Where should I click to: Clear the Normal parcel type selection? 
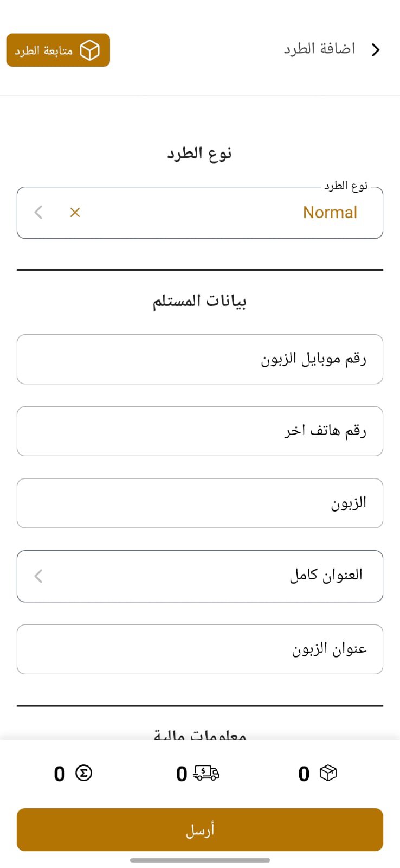(x=75, y=213)
